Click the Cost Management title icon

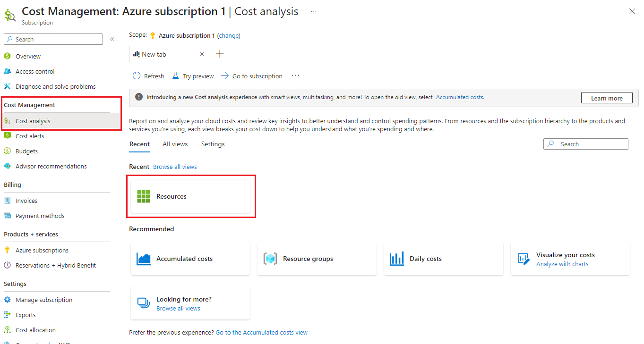(10, 15)
